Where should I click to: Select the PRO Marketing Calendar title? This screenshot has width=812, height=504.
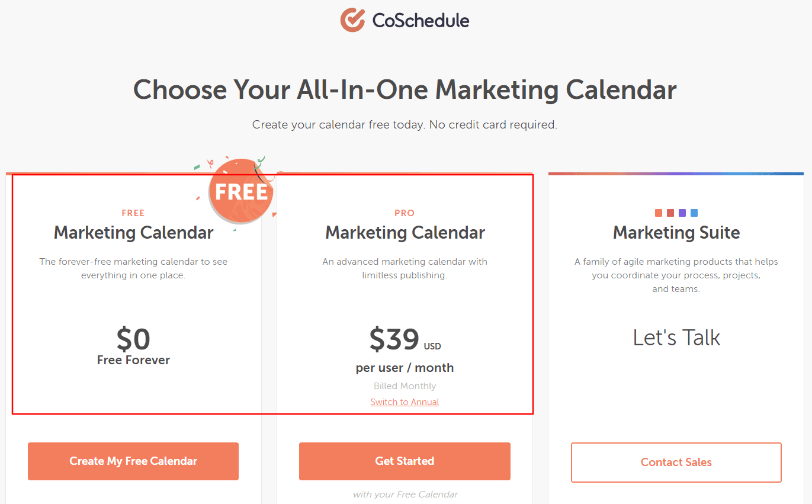point(405,233)
